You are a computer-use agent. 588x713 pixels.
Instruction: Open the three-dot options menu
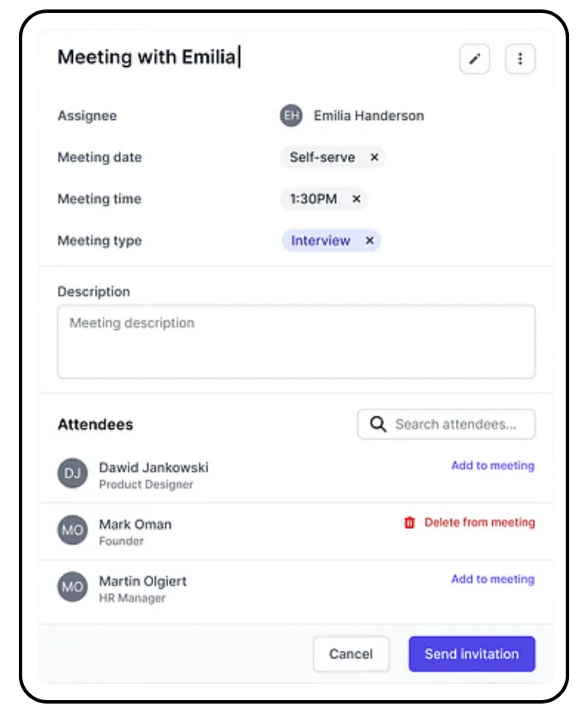(519, 57)
